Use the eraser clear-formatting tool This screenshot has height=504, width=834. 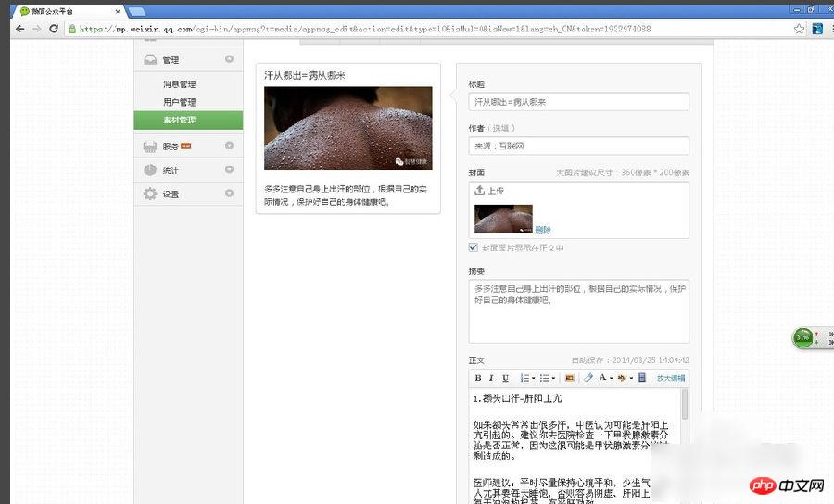pos(588,378)
